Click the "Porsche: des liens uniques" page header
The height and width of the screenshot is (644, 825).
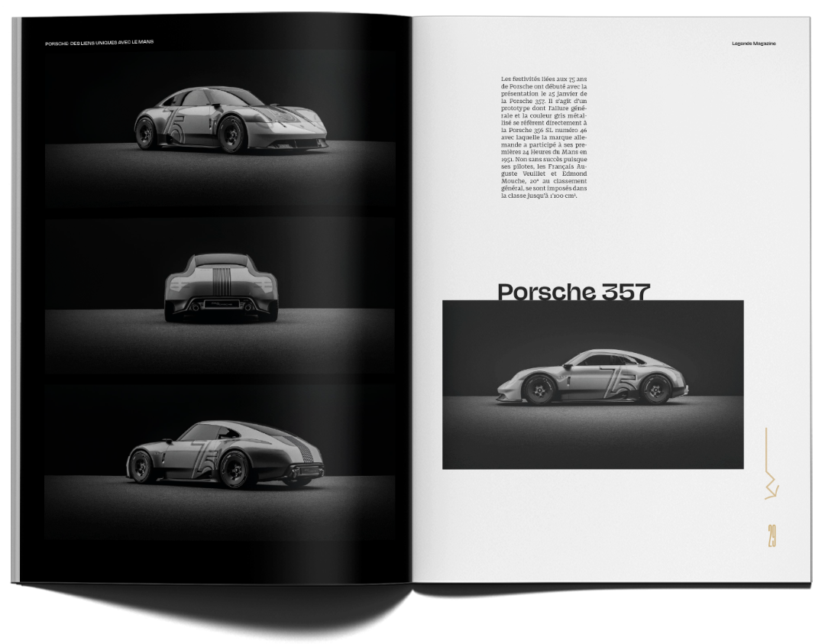[99, 42]
